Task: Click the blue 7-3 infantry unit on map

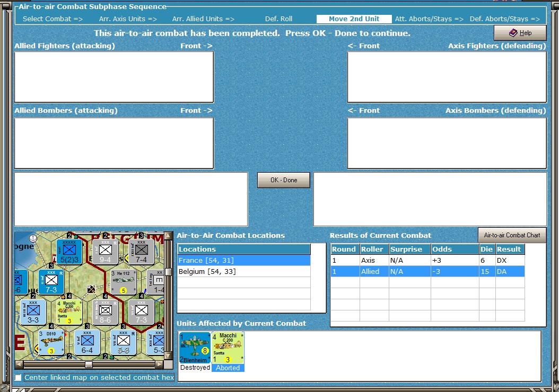Action: (51, 282)
